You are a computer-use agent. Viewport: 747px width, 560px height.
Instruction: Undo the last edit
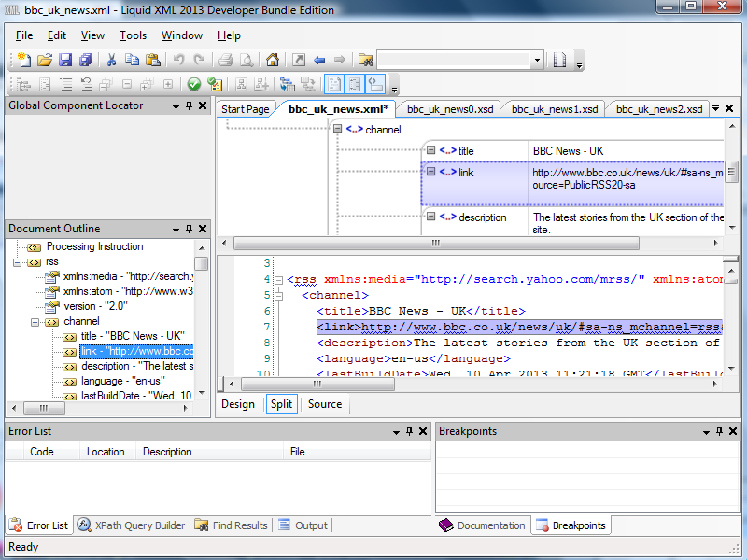point(178,60)
